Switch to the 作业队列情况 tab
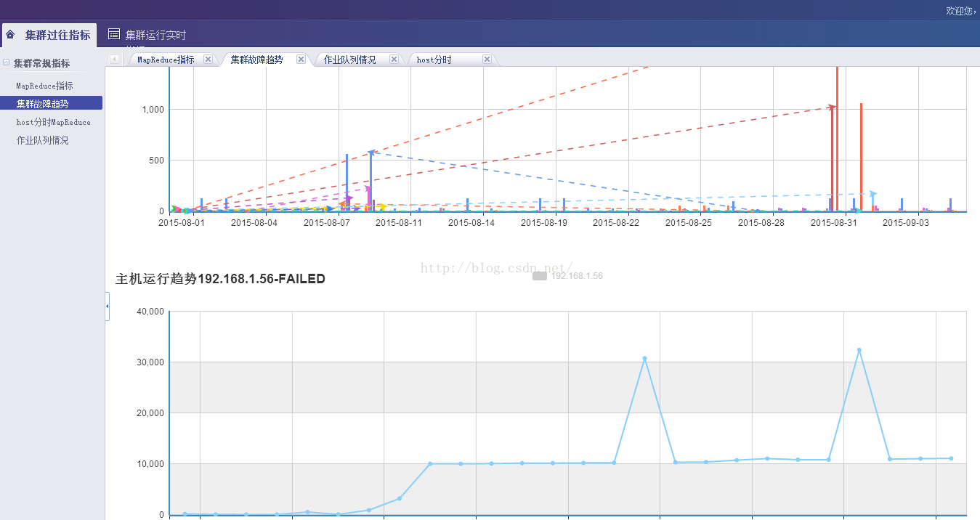 click(x=349, y=60)
